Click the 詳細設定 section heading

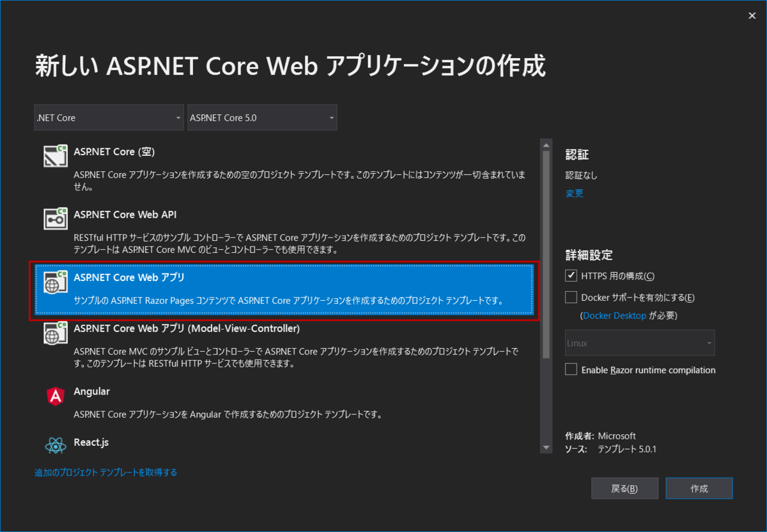(x=589, y=255)
